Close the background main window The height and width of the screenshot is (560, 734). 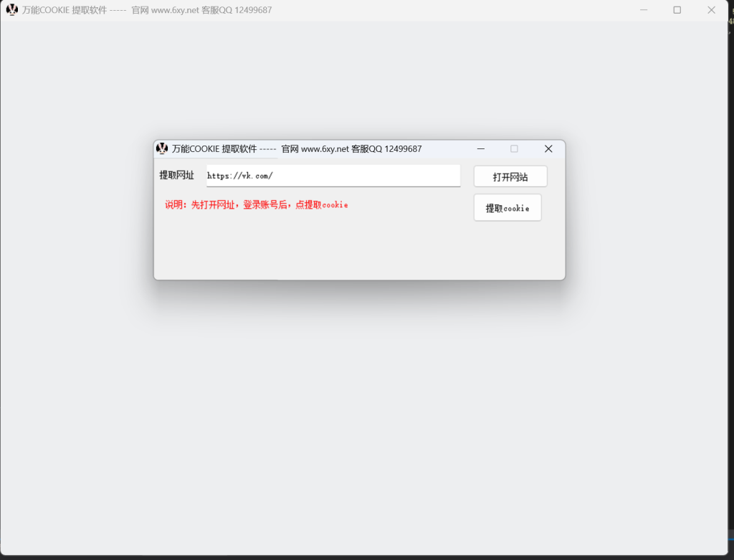(711, 10)
